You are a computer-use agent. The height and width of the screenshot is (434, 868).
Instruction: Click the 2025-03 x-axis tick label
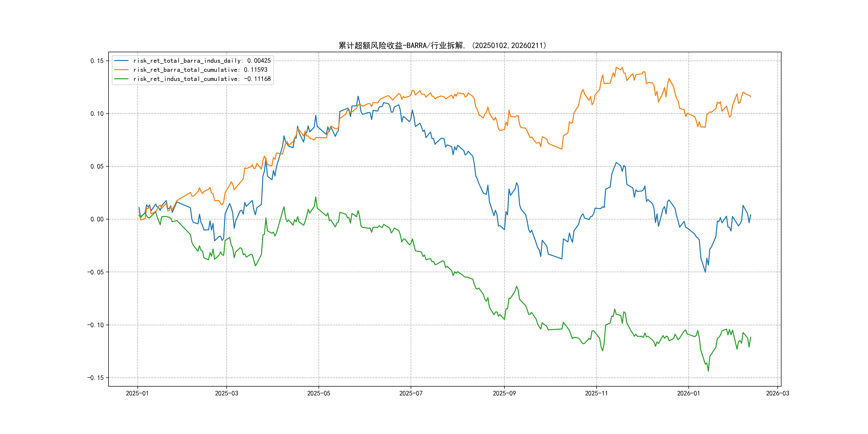click(226, 393)
